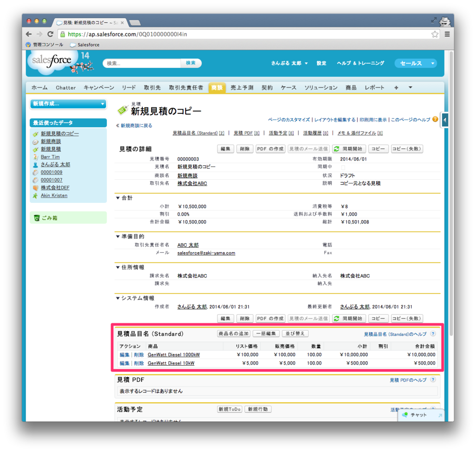
Task: Collapse the 住所情報 section
Action: [x=118, y=267]
